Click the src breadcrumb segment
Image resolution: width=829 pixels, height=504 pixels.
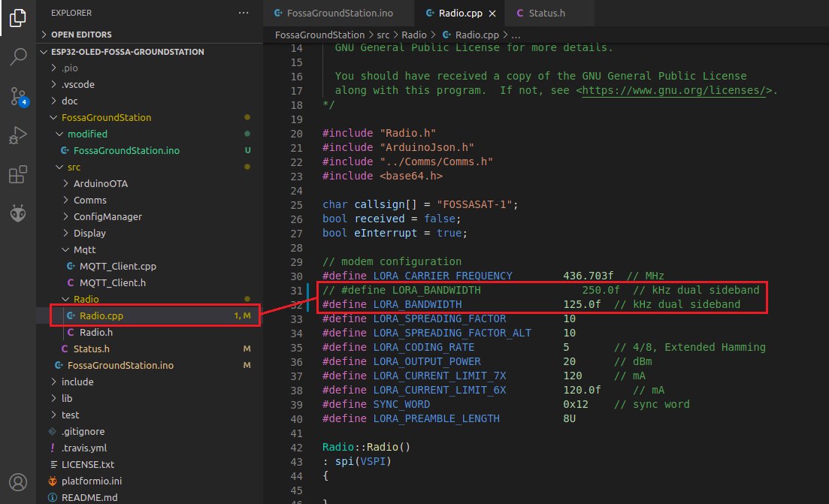coord(383,35)
